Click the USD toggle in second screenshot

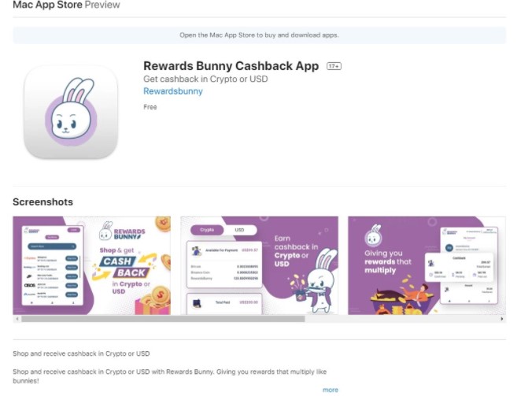[x=239, y=230]
